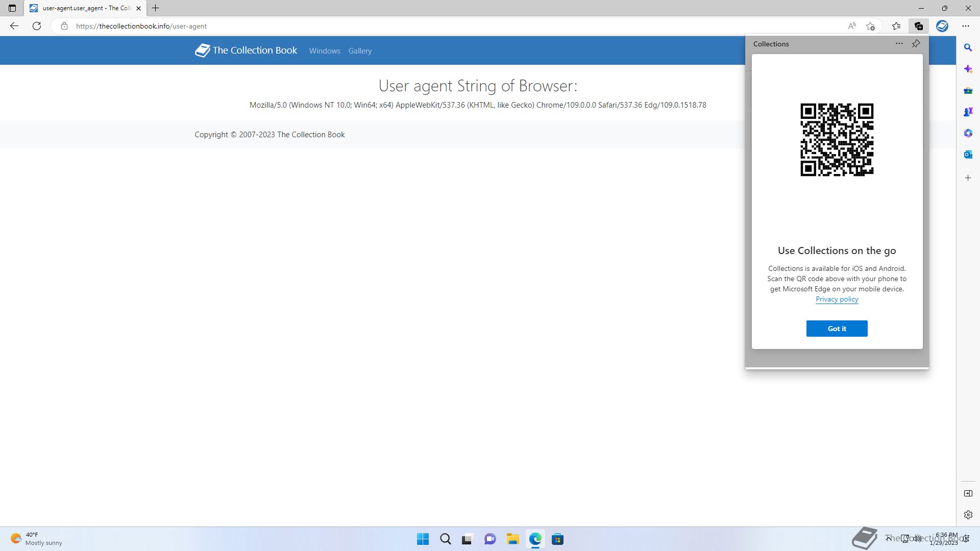Open the Favorites star icon
980x551 pixels.
[896, 26]
